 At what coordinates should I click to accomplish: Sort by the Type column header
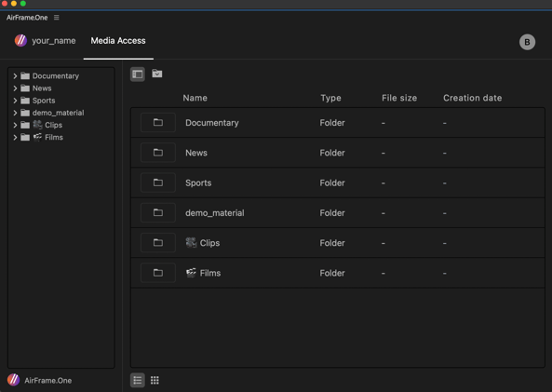330,98
